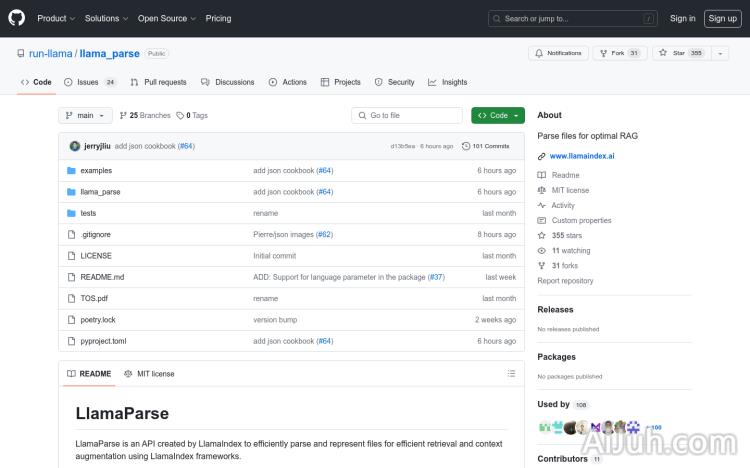Image resolution: width=750 pixels, height=468 pixels.
Task: Open the www.llamaindex.ai link
Action: click(582, 156)
